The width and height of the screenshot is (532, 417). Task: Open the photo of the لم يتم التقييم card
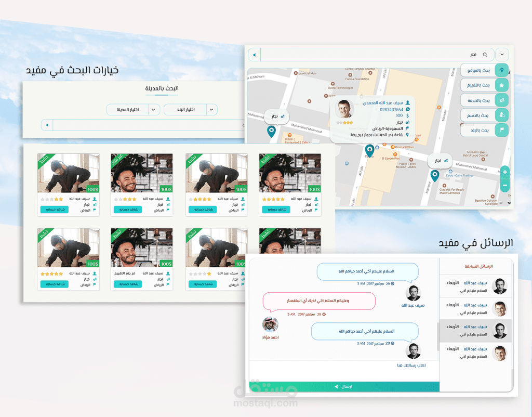[x=142, y=247]
